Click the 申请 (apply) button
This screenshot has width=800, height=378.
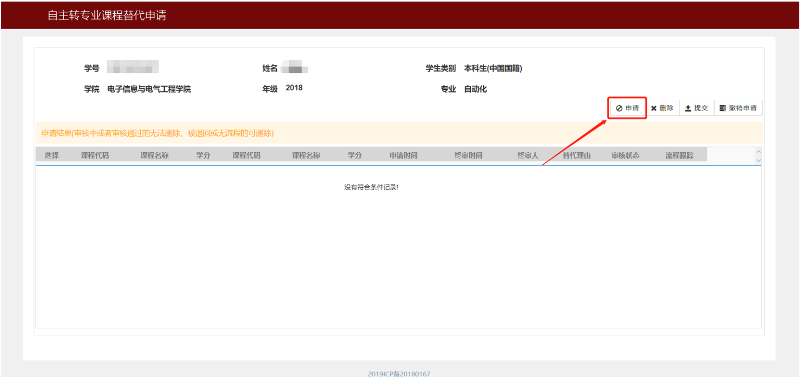pos(627,108)
